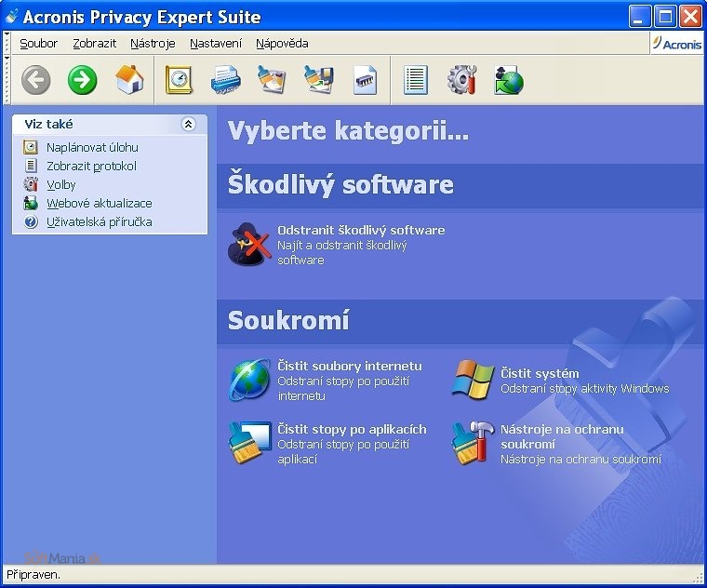Go forward with the green arrow button
The width and height of the screenshot is (707, 588).
click(x=83, y=80)
